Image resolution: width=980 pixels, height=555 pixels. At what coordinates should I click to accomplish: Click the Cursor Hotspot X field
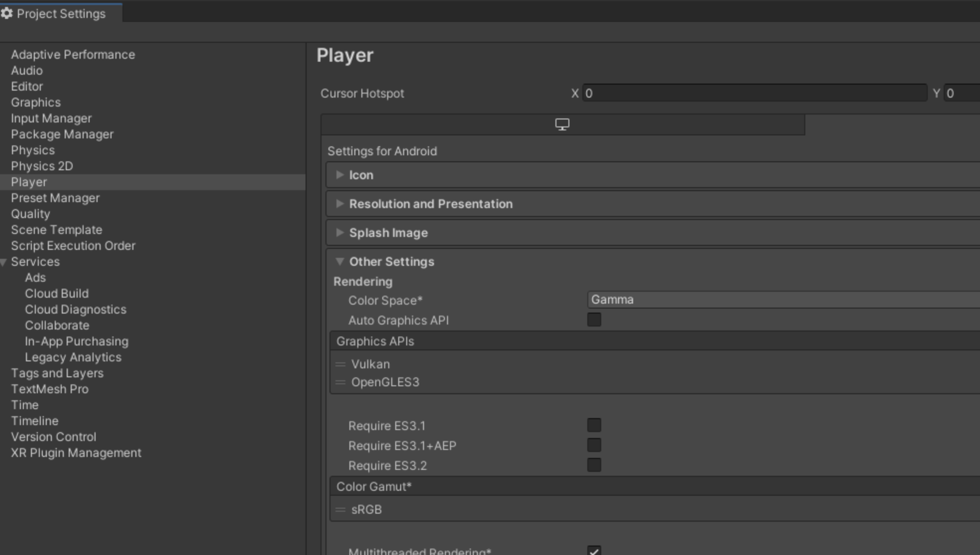click(x=754, y=93)
